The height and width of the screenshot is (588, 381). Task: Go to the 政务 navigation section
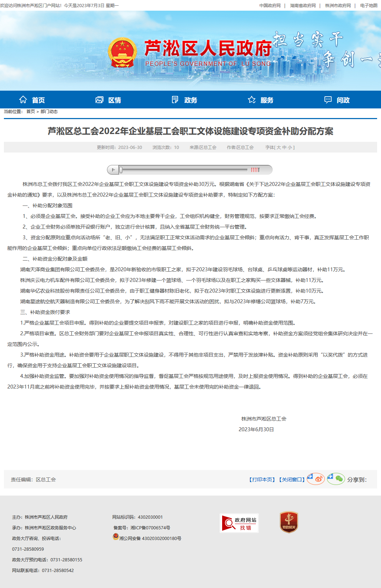(x=184, y=100)
